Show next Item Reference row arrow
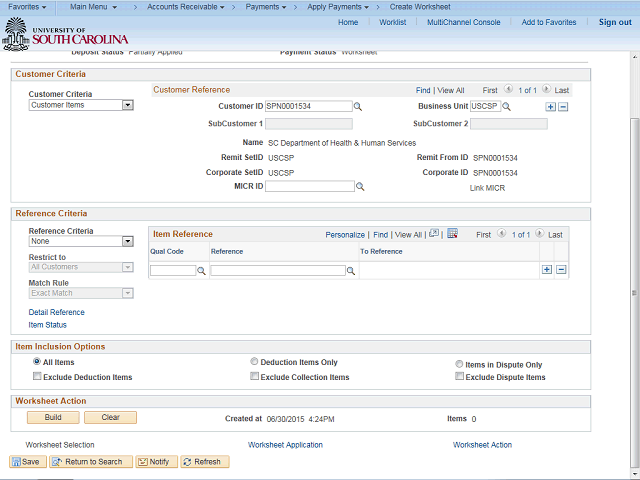 click(x=540, y=233)
